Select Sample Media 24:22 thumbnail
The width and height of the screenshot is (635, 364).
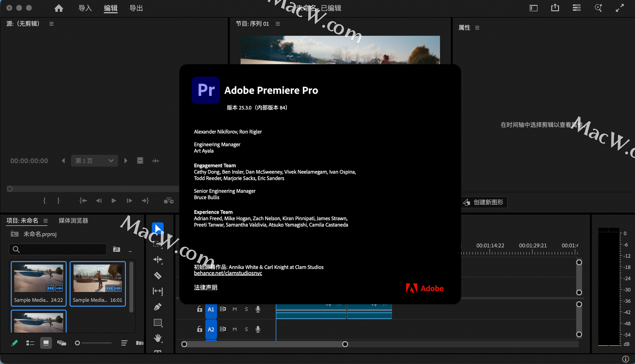[x=39, y=284]
